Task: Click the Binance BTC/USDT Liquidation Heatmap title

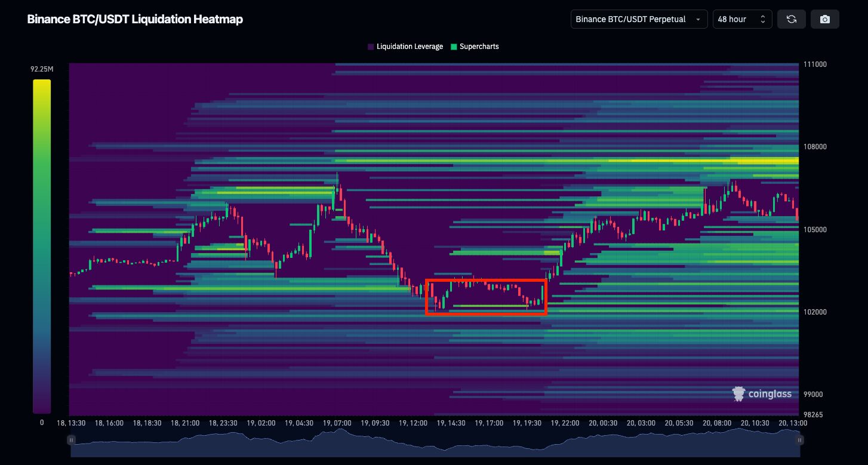Action: (135, 19)
